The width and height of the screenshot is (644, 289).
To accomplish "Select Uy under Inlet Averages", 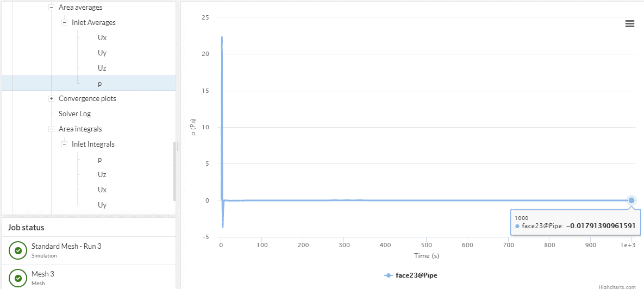I will pos(102,53).
